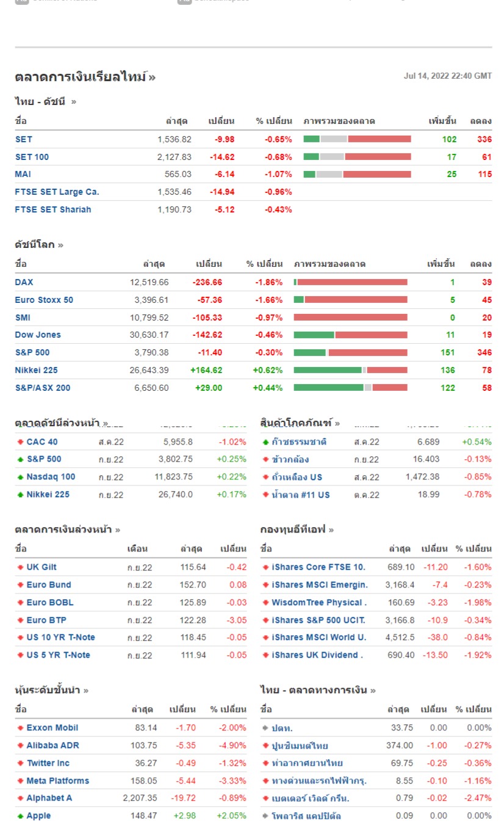
Task: Click the DAX market overview bar
Action: 350,282
